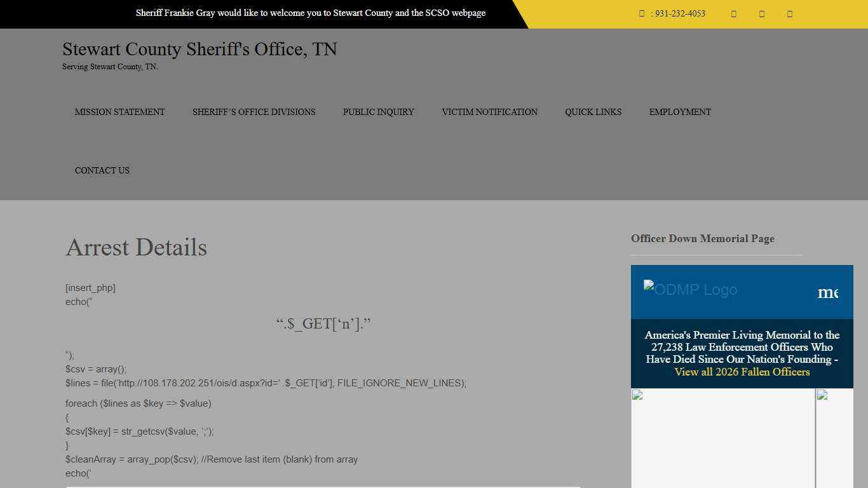This screenshot has height=488, width=868.
Task: Click the small image icon inside the ODMP banner
Action: click(649, 285)
